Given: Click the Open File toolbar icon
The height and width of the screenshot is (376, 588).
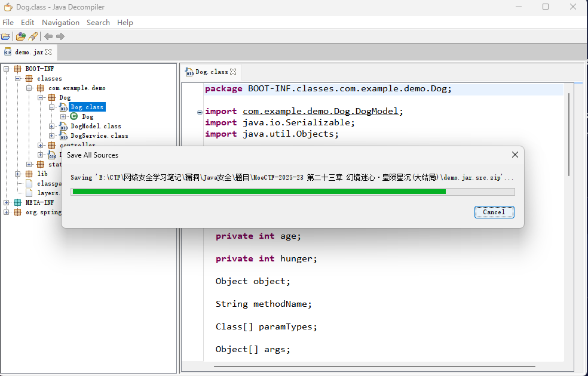Looking at the screenshot, I should point(6,36).
